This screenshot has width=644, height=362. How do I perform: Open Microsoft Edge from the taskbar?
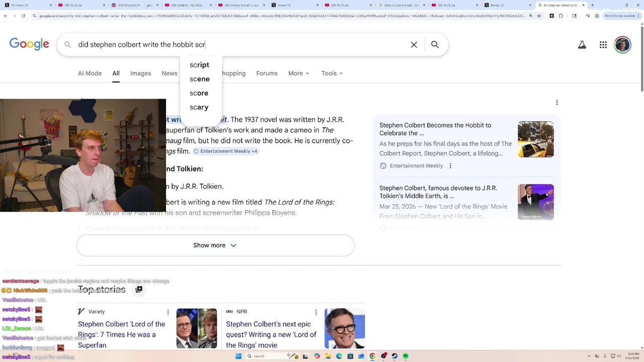click(339, 356)
